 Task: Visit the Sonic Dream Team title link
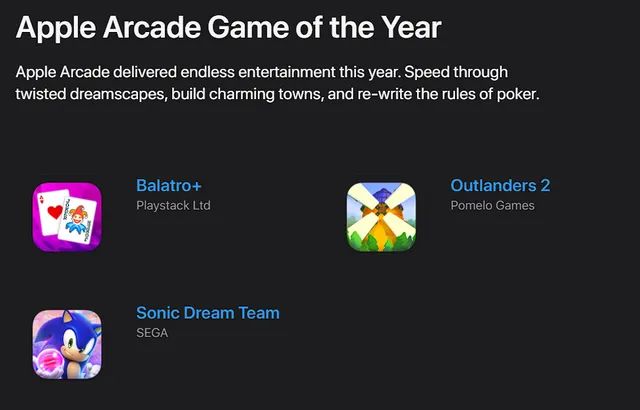click(x=208, y=313)
